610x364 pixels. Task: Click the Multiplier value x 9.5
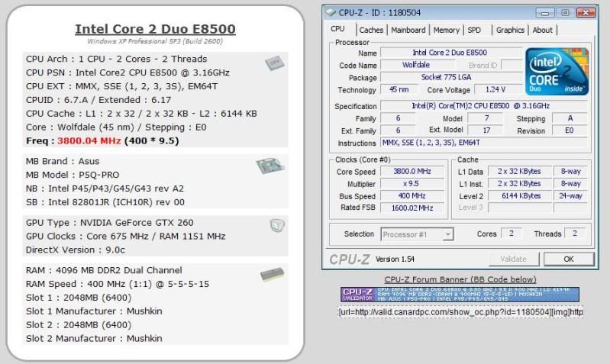412,184
